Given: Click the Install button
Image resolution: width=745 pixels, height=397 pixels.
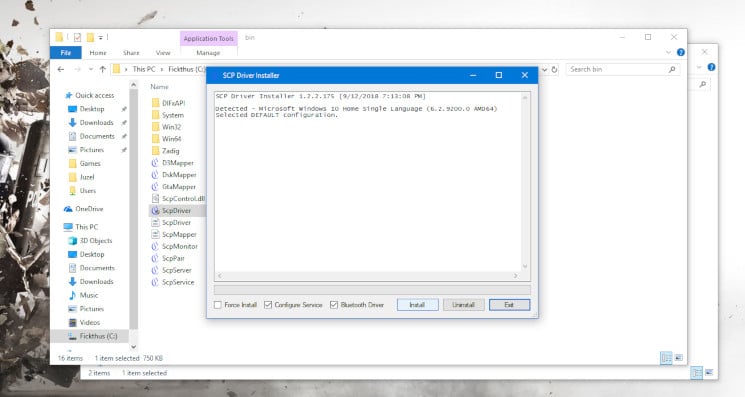Looking at the screenshot, I should pos(417,305).
